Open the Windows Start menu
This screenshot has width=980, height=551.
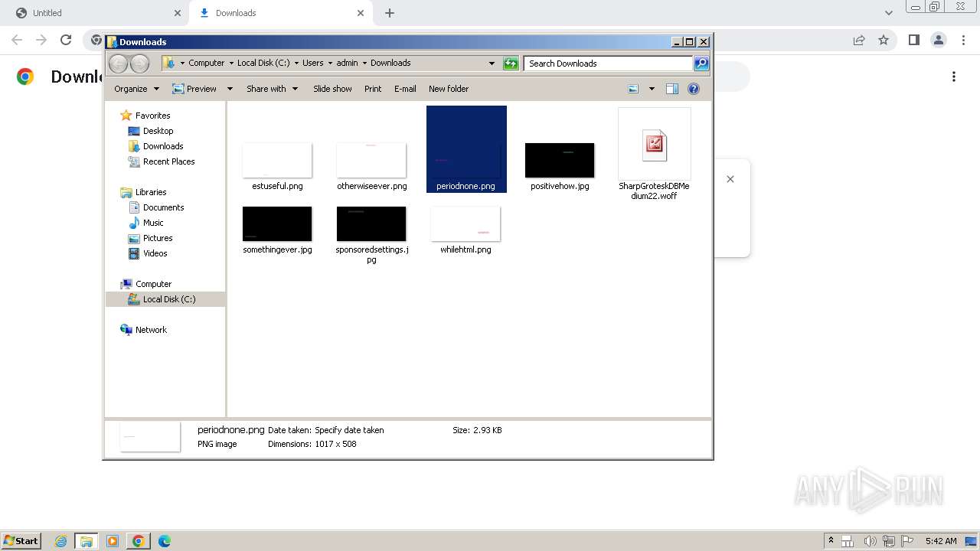[x=21, y=540]
